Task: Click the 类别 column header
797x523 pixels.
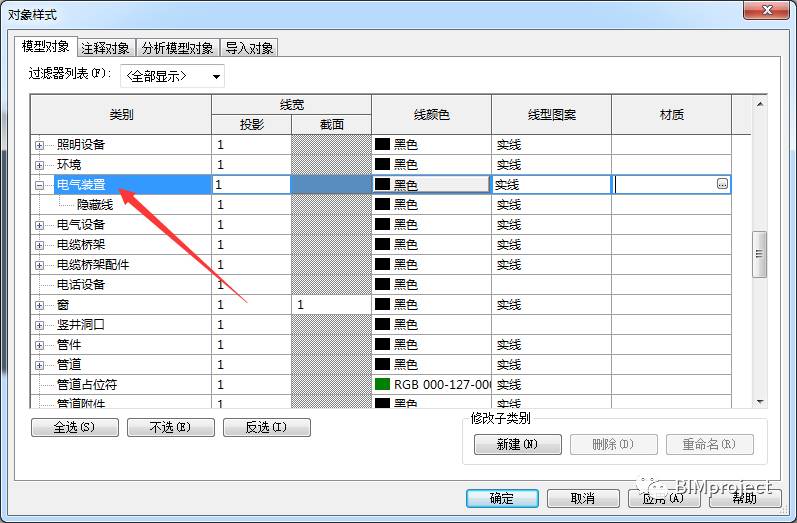Action: pyautogui.click(x=121, y=115)
